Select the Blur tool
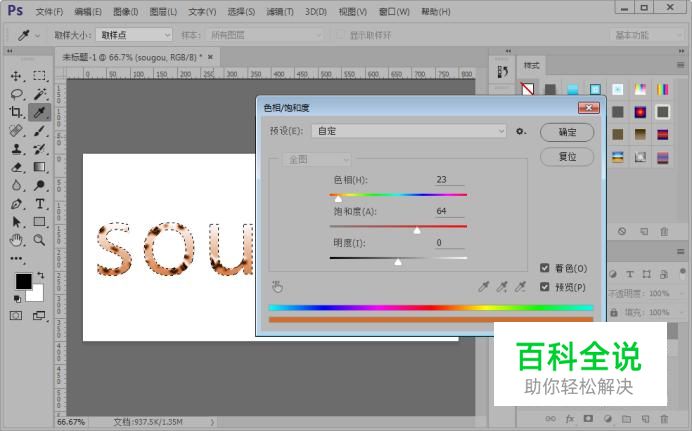Image resolution: width=692 pixels, height=431 pixels. tap(16, 185)
